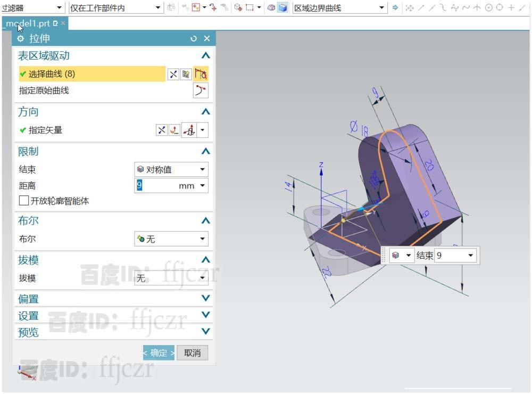Click the reset icon in the 拉伸 dialog header
The image size is (532, 394).
[x=193, y=38]
